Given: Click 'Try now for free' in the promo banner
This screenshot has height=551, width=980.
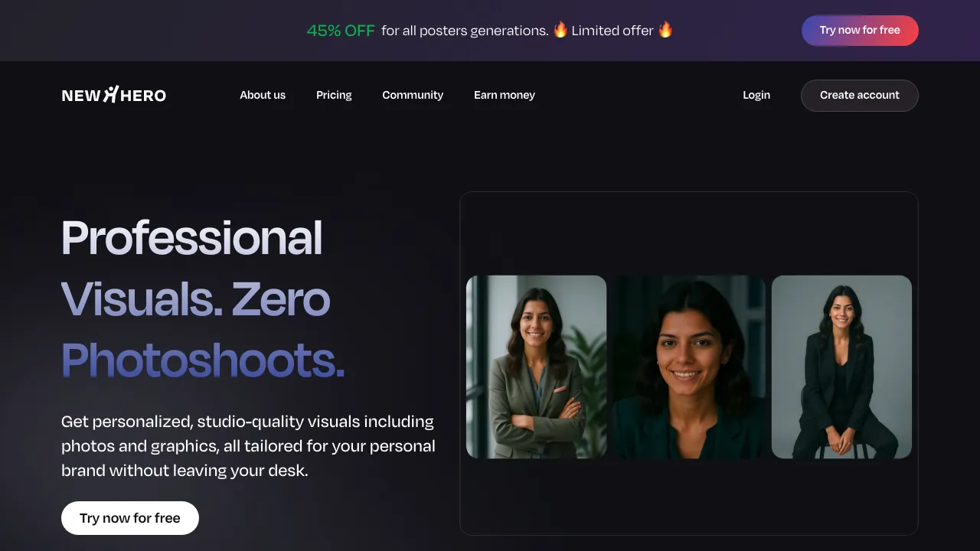Looking at the screenshot, I should click(x=860, y=30).
